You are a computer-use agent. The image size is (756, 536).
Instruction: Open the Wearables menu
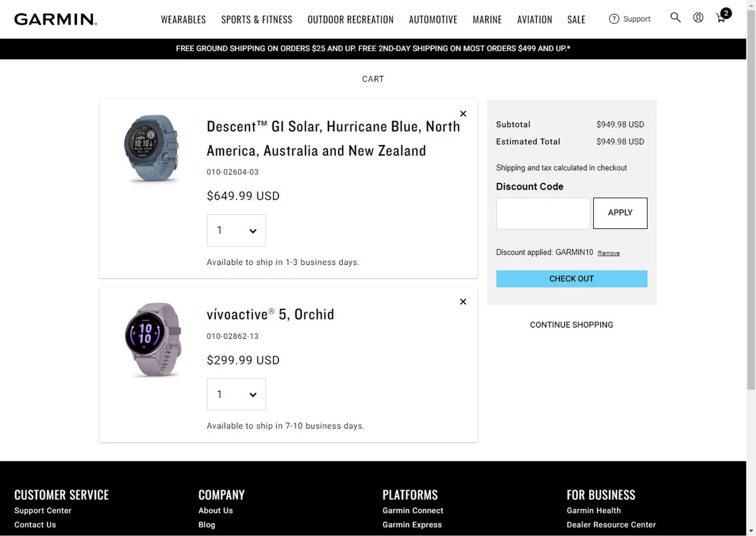(183, 20)
